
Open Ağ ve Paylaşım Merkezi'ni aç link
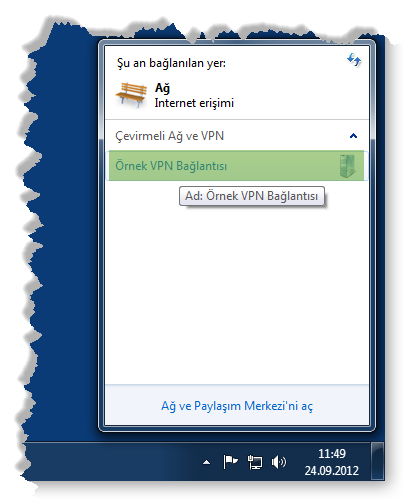237,406
